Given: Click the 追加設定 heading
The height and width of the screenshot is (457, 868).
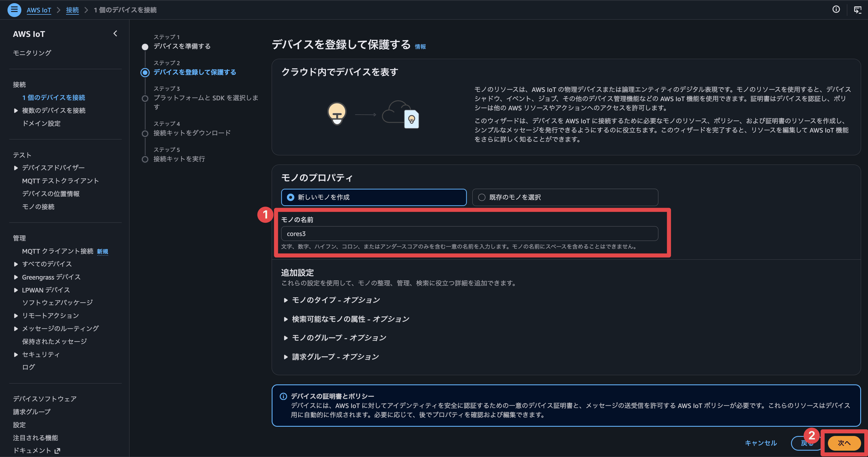Looking at the screenshot, I should tap(298, 273).
